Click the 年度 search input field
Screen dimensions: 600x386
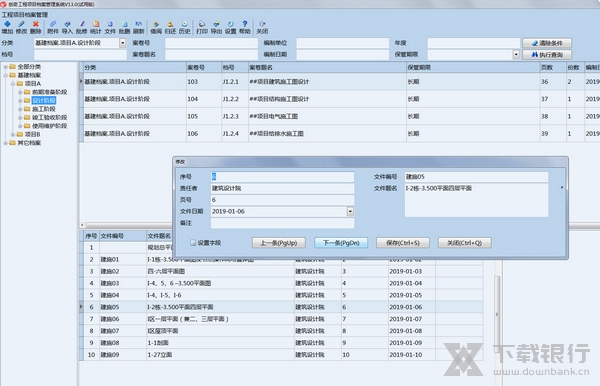pos(474,43)
